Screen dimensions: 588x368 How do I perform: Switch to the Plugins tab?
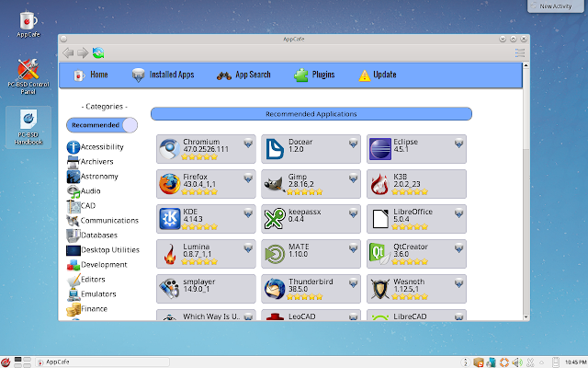coord(314,75)
